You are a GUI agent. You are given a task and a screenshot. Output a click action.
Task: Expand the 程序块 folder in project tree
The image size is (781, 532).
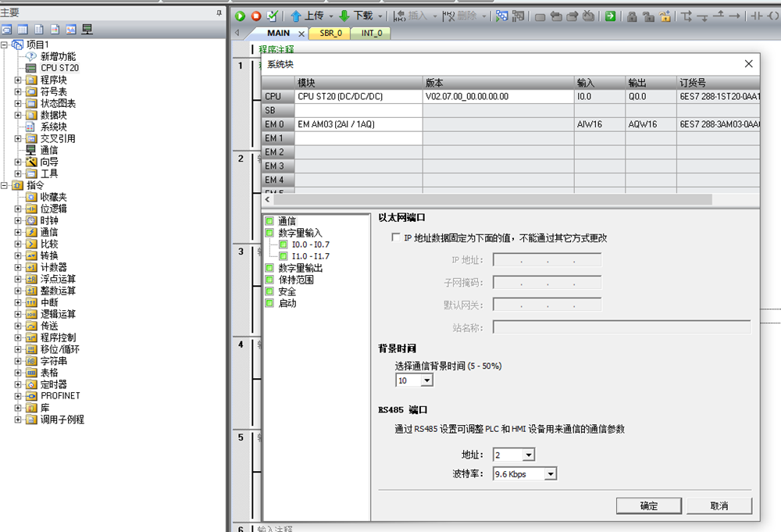pos(19,80)
